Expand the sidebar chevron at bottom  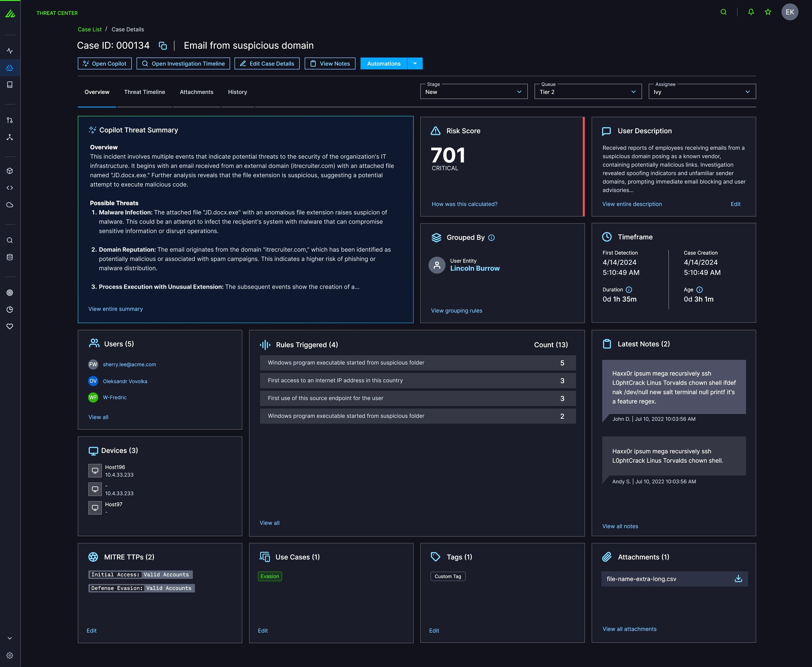click(x=10, y=638)
